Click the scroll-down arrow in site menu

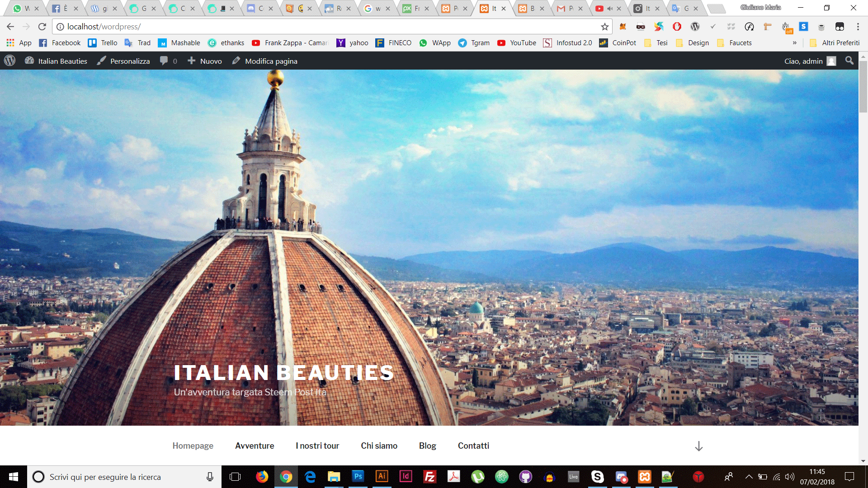[x=698, y=446]
